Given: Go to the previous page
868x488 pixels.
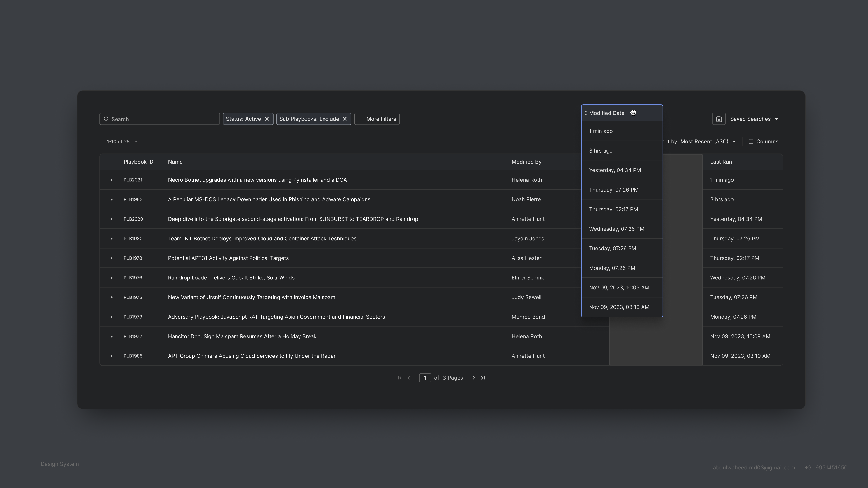Looking at the screenshot, I should point(409,378).
